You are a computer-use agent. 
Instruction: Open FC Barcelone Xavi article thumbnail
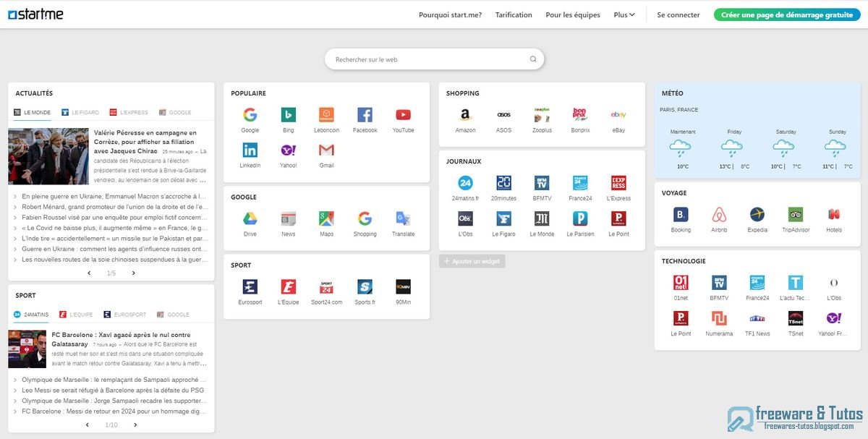27,349
